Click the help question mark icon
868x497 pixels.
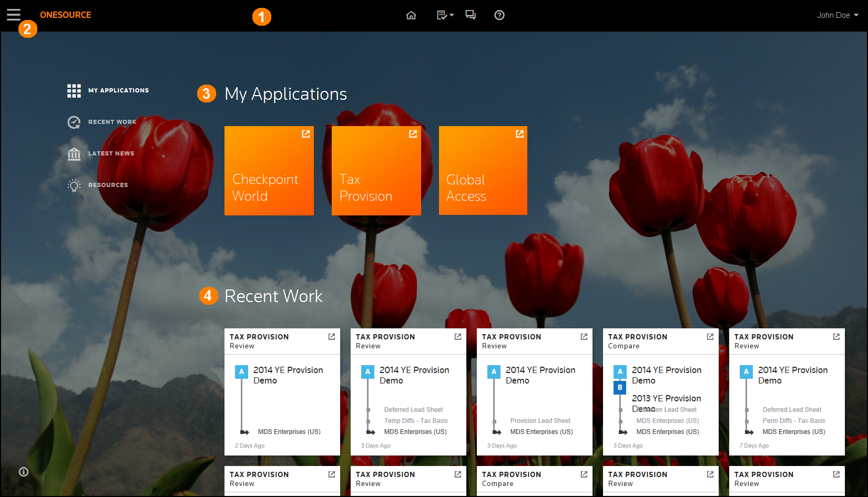coord(499,15)
